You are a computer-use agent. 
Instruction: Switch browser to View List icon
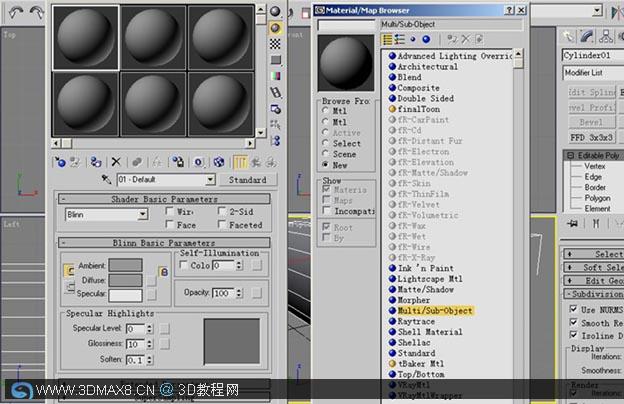click(x=387, y=39)
